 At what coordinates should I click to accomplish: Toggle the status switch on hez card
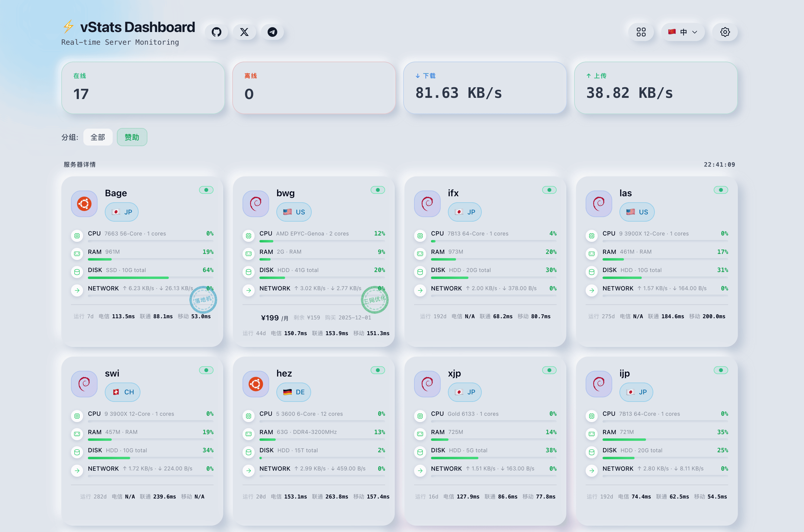tap(378, 370)
